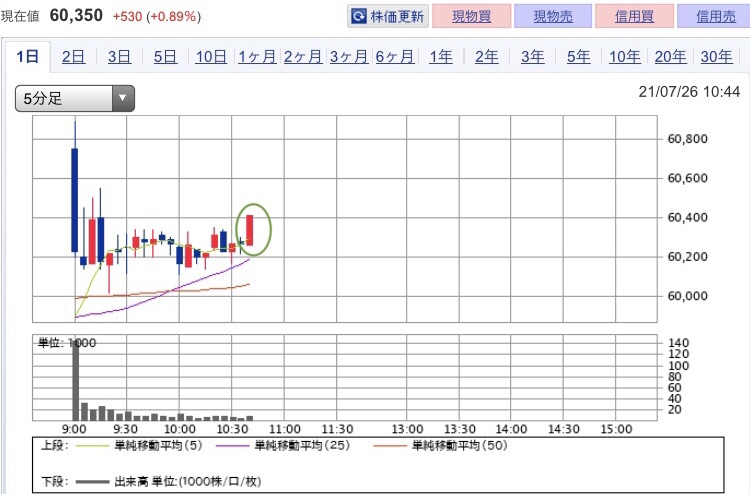Click the 株価更新 refresh icon

pos(359,17)
